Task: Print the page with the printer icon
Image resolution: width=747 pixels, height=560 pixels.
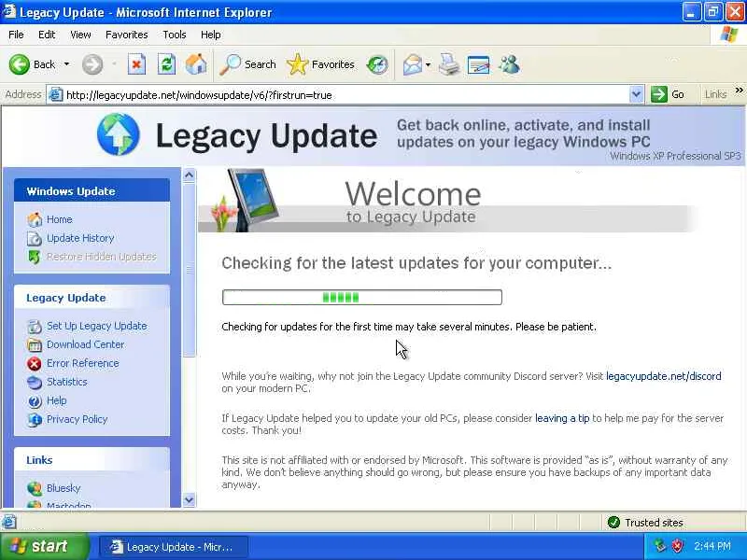Action: coord(449,64)
